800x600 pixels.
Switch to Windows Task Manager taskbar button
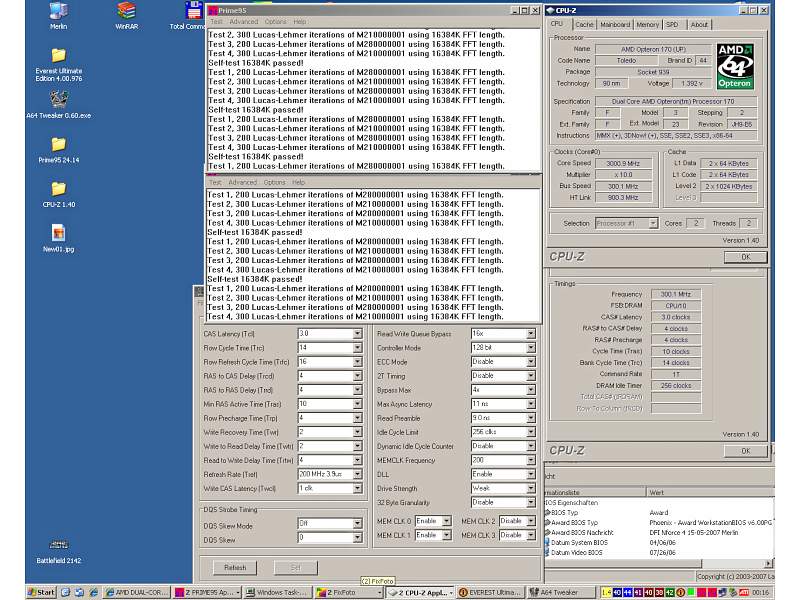[277, 592]
